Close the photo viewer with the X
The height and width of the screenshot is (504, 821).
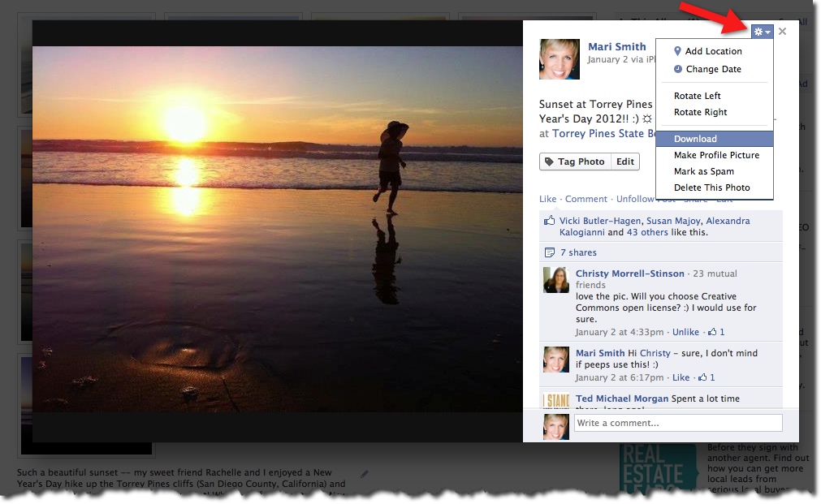(x=781, y=32)
